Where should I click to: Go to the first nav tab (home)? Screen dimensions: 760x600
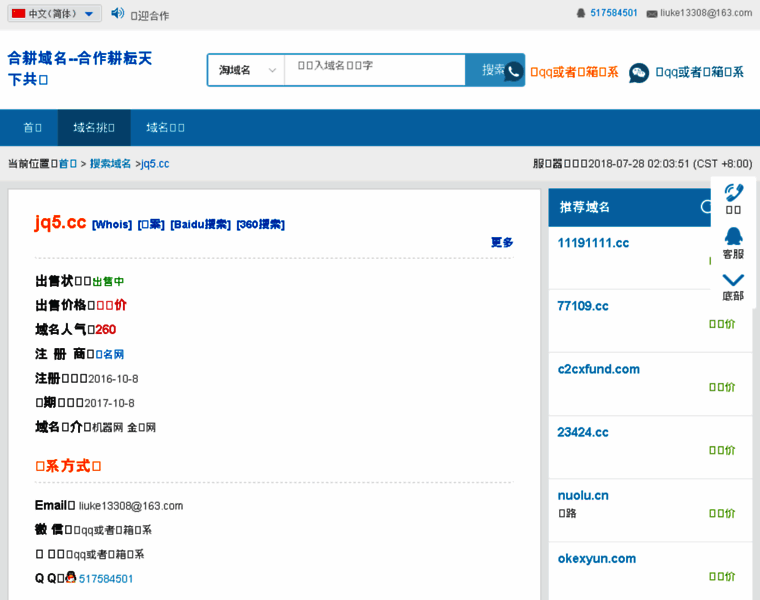32,127
